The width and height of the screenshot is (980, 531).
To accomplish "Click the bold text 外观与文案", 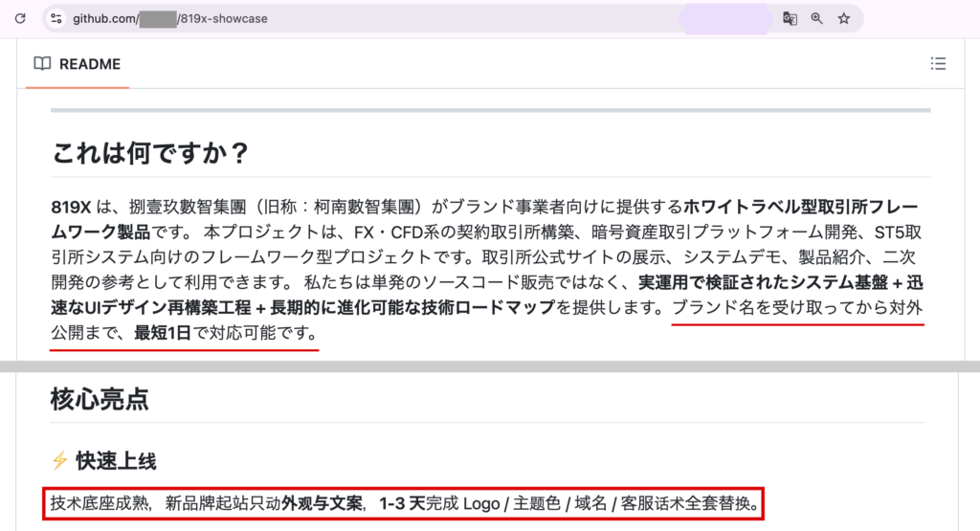I will 322,503.
